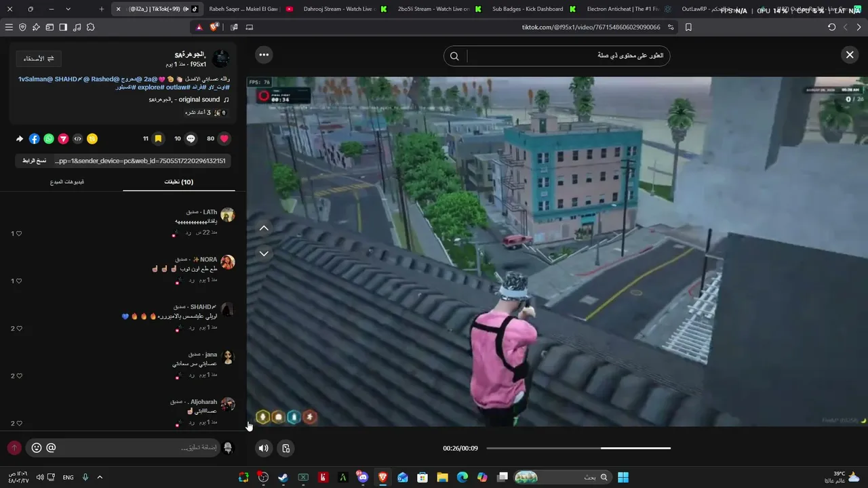Viewport: 868px width, 488px height.
Task: Open Aljoharah's commenter avatar
Action: 228,405
